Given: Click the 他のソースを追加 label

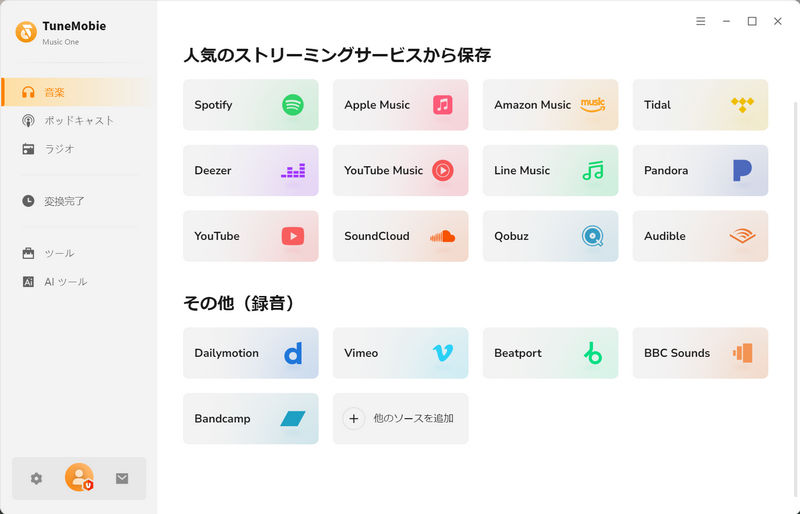Looking at the screenshot, I should point(413,419).
